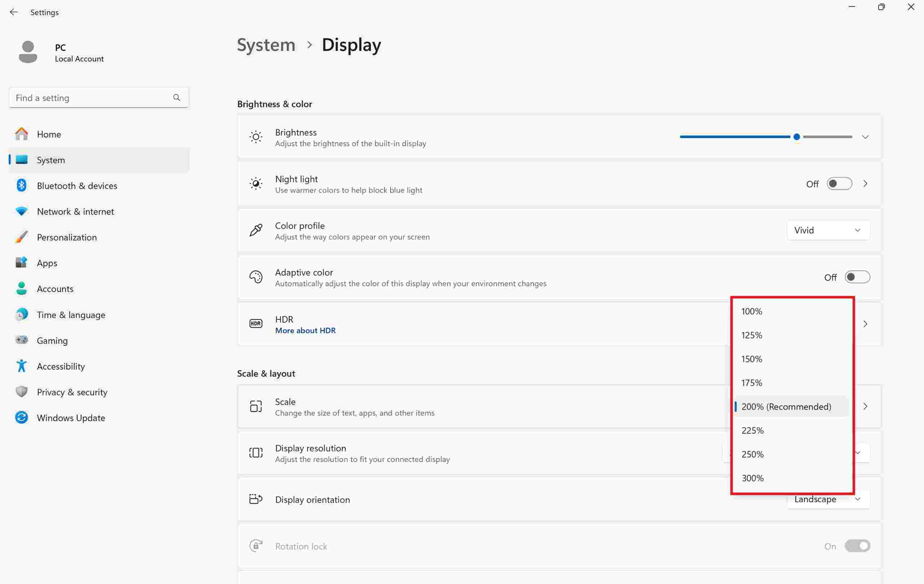Open Bluetooth & devices settings

(77, 185)
